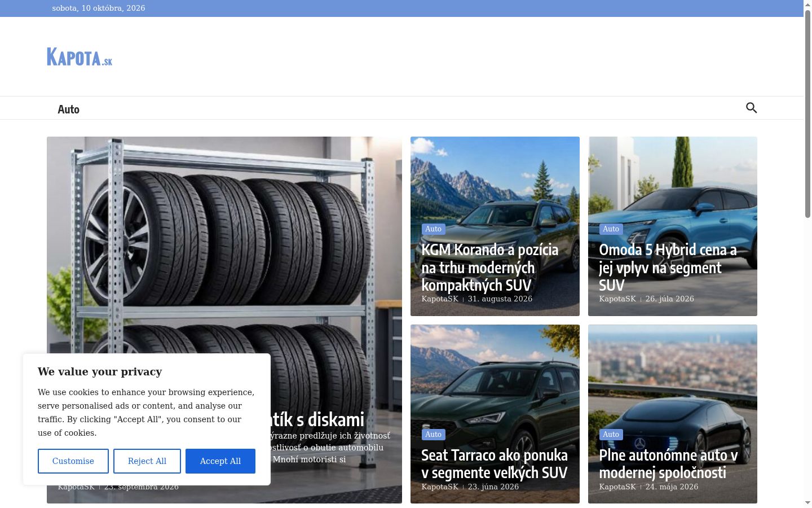Open the search magnifier icon
Screen dimensions: 812x508
click(751, 108)
